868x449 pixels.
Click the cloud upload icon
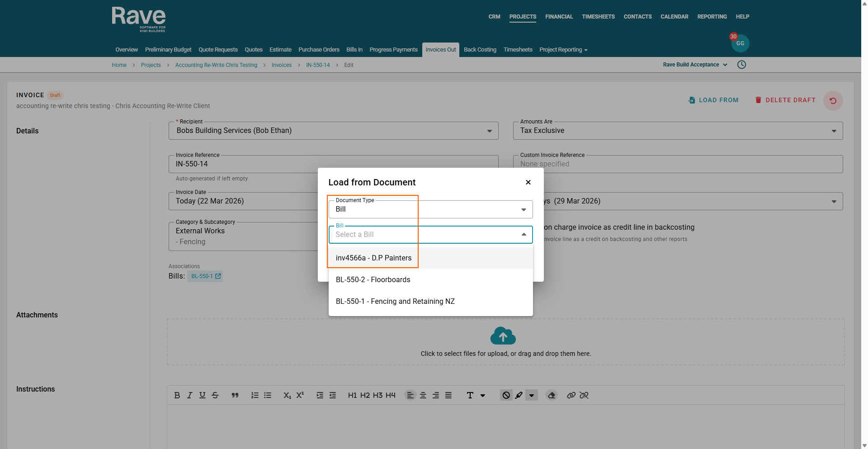[503, 336]
